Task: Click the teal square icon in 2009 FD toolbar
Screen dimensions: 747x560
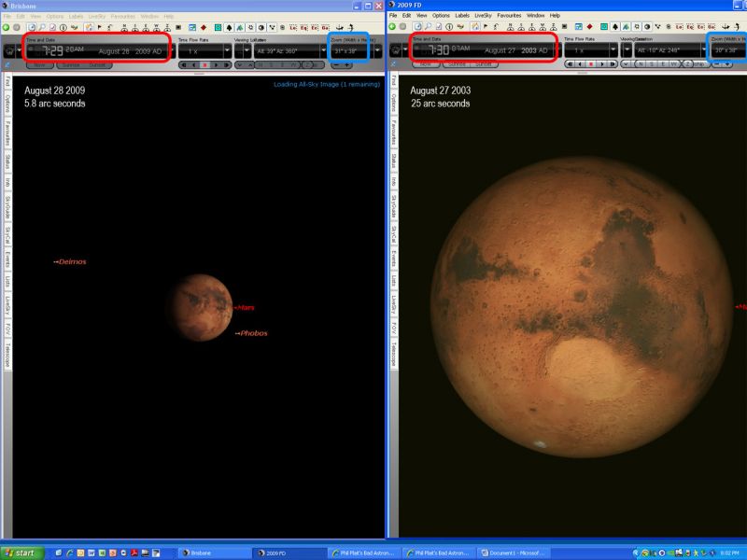Action: coord(604,27)
